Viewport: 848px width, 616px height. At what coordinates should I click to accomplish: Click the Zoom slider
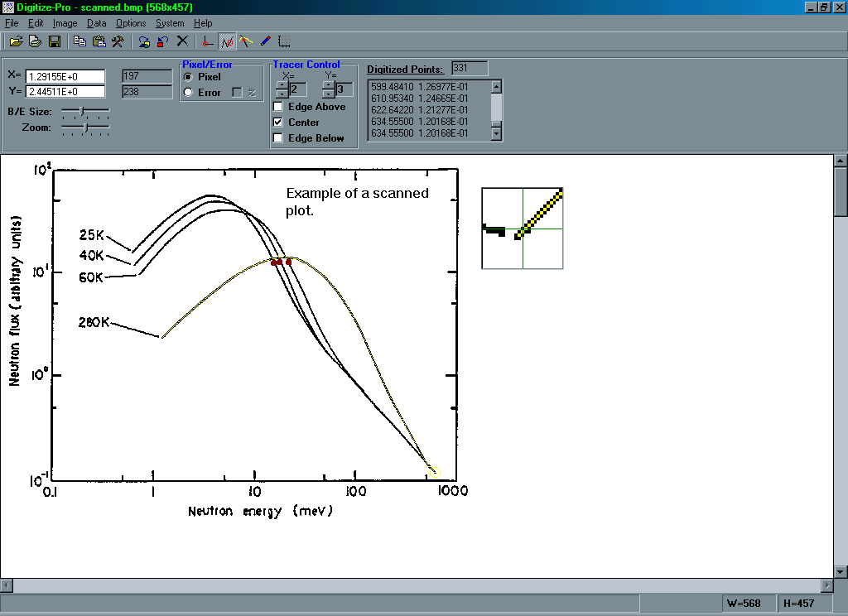point(87,128)
